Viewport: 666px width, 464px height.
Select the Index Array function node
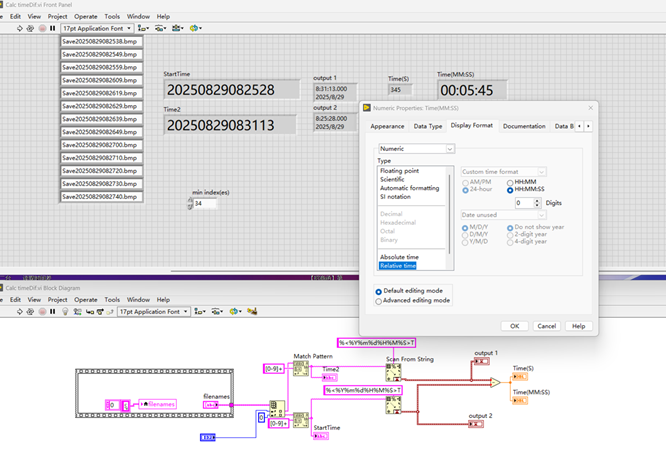tap(277, 409)
